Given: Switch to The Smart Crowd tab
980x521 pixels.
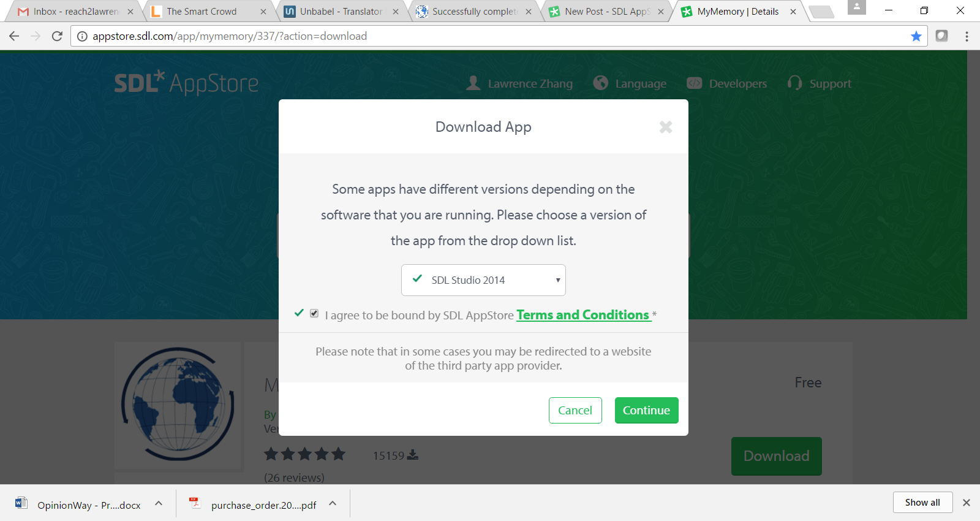Looking at the screenshot, I should click(x=202, y=12).
